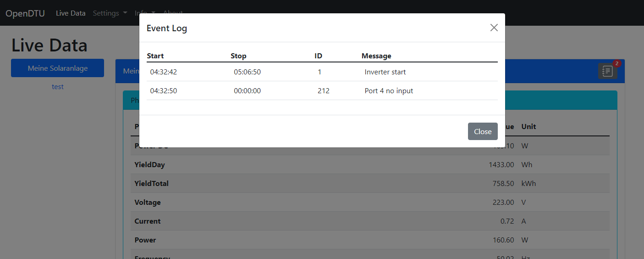The width and height of the screenshot is (644, 259).
Task: Click the Stop column header
Action: tap(238, 56)
